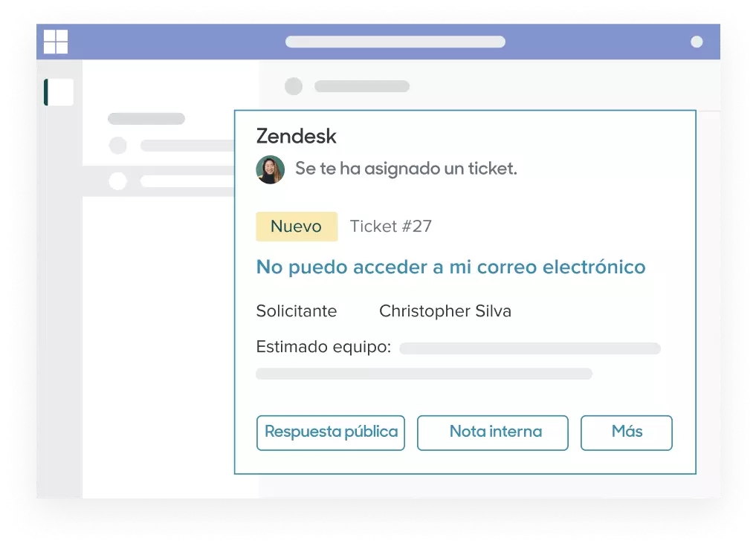Click the Nuevo status badge

click(x=297, y=227)
